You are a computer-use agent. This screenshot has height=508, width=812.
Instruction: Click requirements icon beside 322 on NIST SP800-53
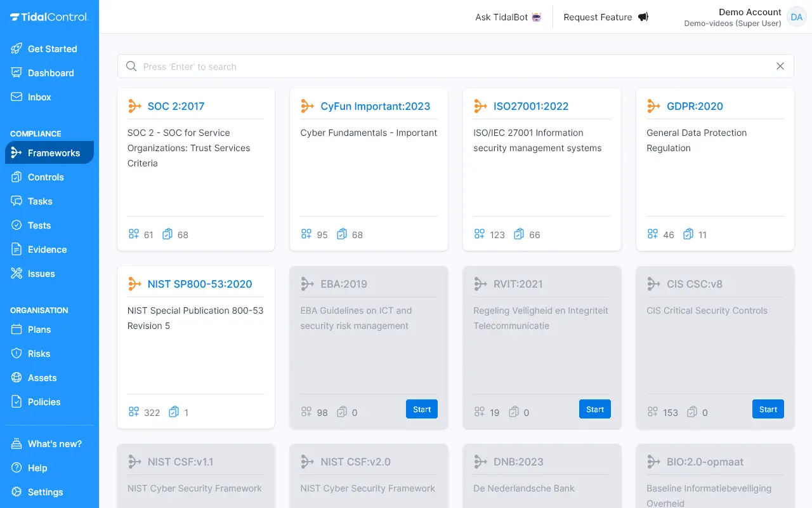(x=133, y=412)
